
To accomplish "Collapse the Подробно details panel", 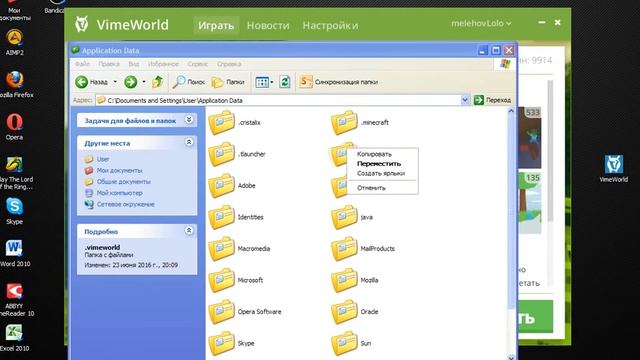I will click(189, 231).
